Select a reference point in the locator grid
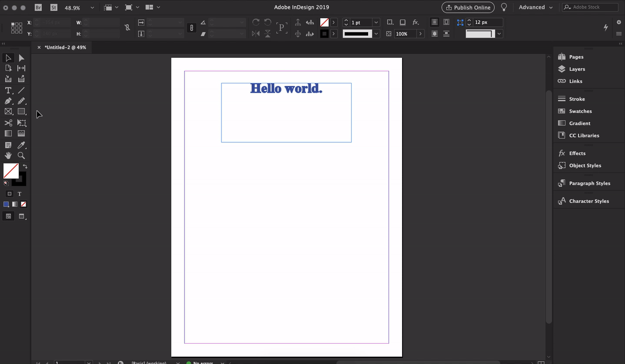This screenshot has width=625, height=364. (16, 28)
